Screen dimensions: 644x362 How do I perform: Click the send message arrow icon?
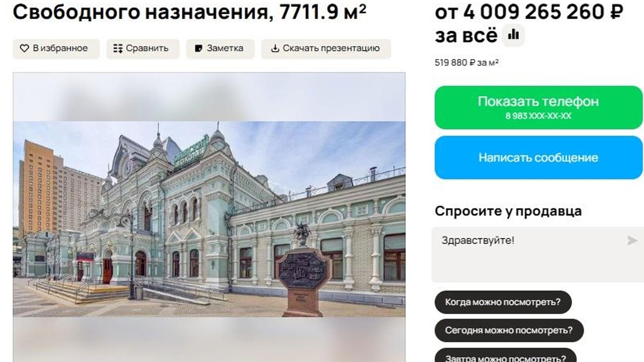tap(632, 240)
